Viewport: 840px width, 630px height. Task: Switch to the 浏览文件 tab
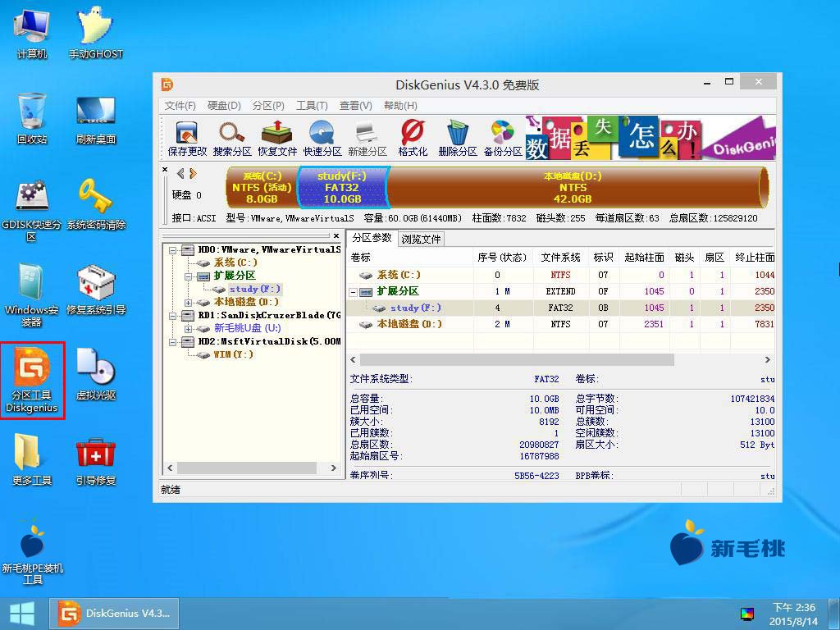coord(421,239)
